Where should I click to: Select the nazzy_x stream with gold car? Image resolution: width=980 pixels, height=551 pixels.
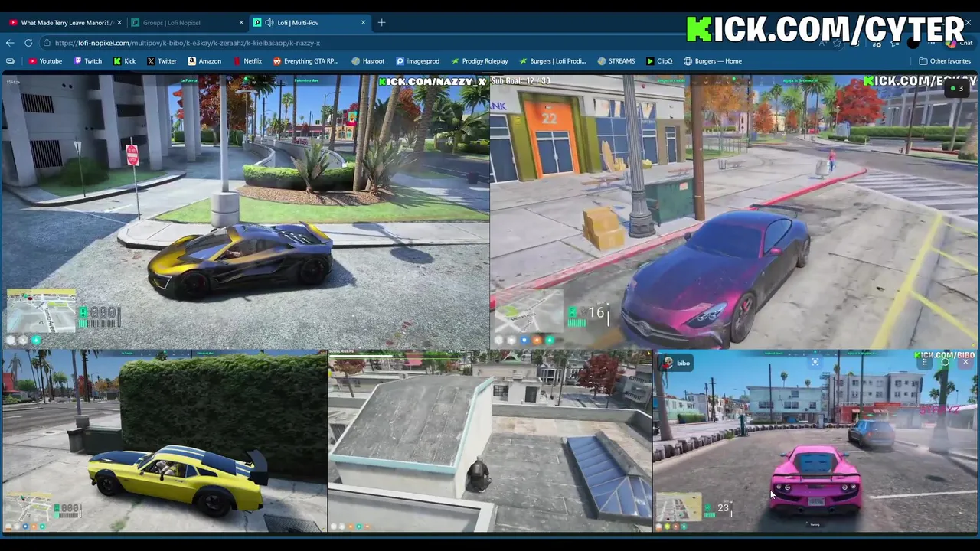pyautogui.click(x=245, y=211)
